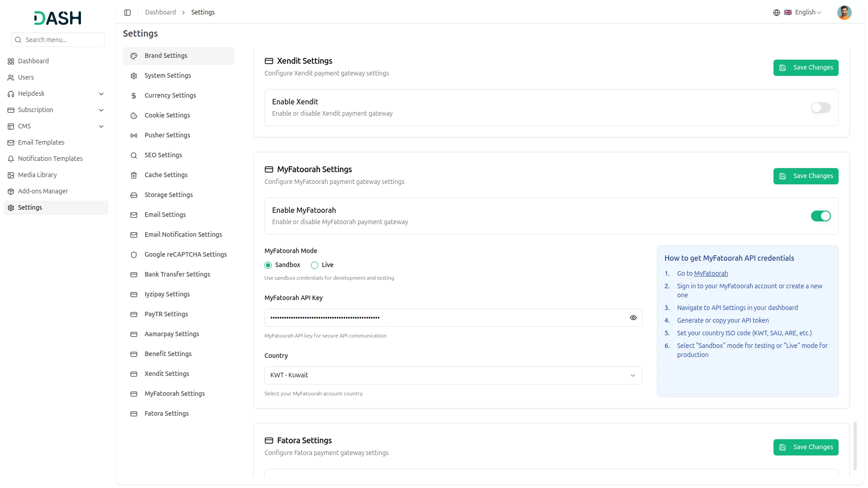Click the System Settings gear icon
Image resolution: width=868 pixels, height=488 pixels.
pos(134,76)
